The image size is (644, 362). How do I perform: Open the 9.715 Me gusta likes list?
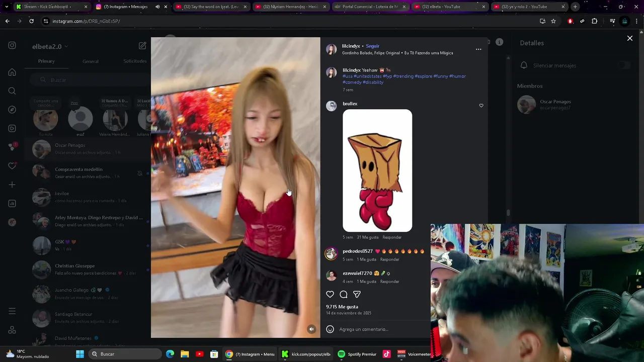pos(342,307)
